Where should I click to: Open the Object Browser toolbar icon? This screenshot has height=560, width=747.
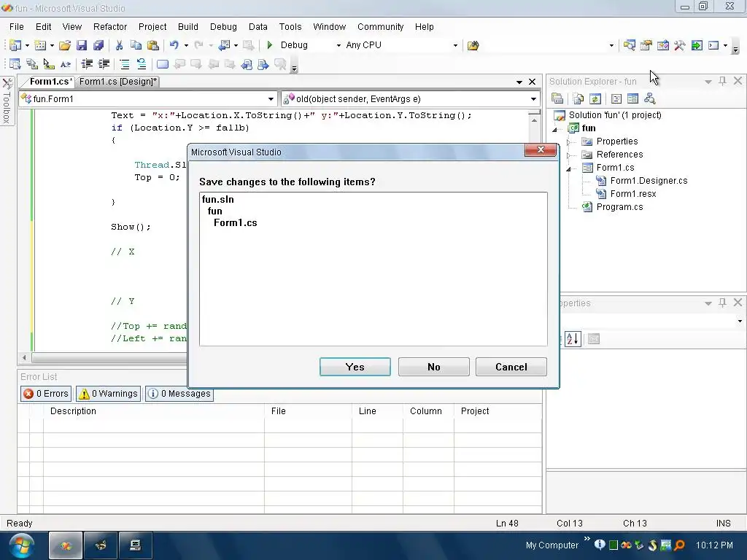[x=662, y=45]
